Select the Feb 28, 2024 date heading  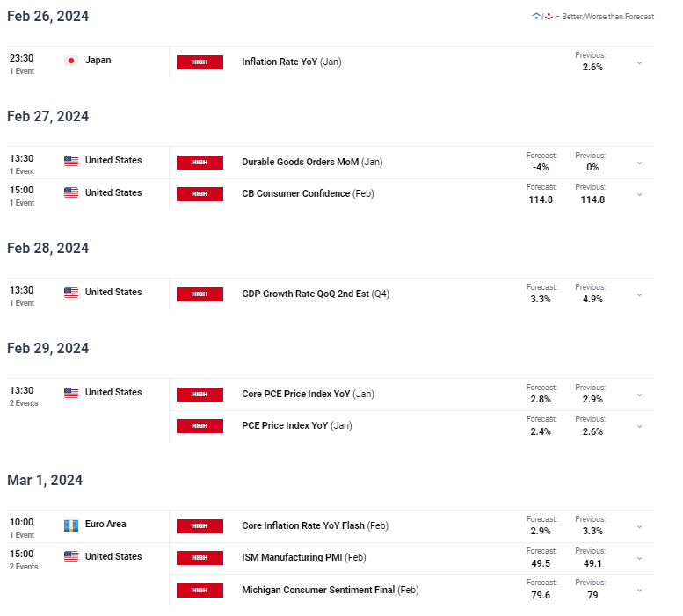point(48,248)
